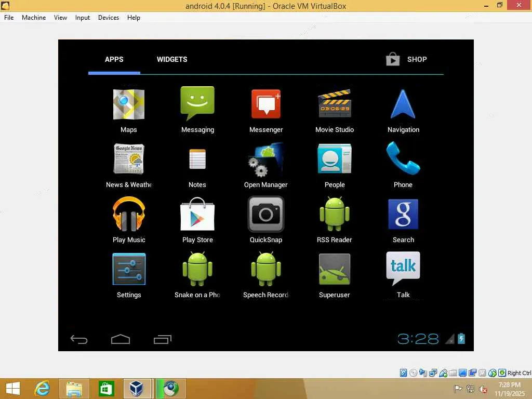This screenshot has width=532, height=399.
Task: Open the Help menu
Action: pos(134,18)
